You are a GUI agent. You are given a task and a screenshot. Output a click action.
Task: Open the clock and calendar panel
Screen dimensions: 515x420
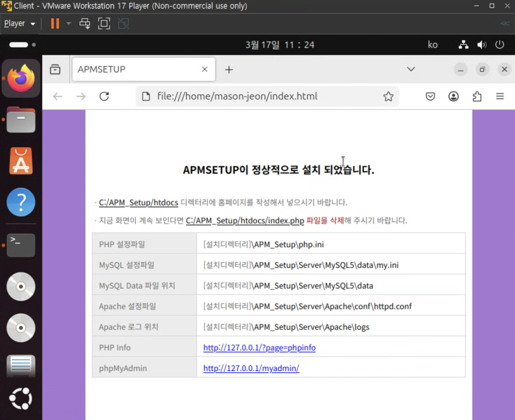(280, 45)
